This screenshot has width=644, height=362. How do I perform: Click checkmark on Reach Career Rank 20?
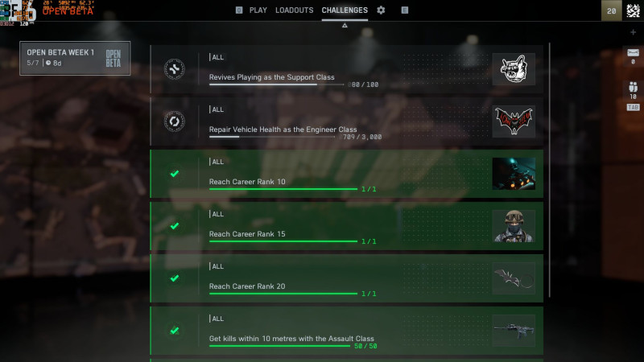pyautogui.click(x=175, y=278)
